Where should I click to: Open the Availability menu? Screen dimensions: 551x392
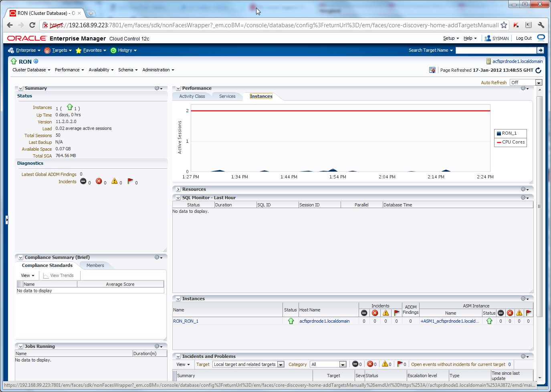click(101, 70)
